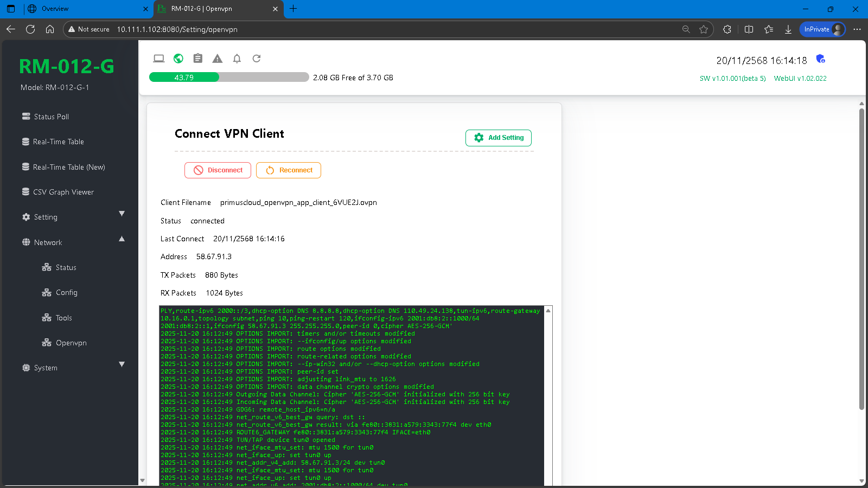
Task: Open a new browser tab
Action: [x=293, y=9]
